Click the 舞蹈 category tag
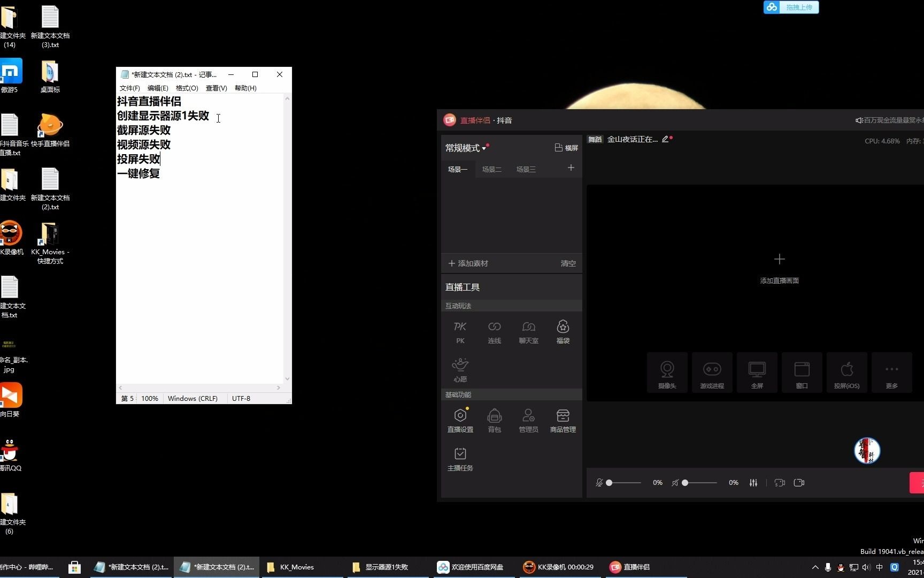The image size is (924, 578). point(595,139)
